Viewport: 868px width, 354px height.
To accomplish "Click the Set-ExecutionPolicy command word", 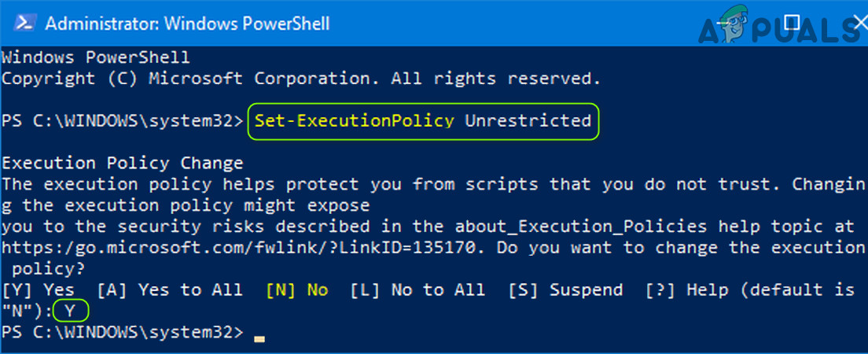I will [x=354, y=121].
